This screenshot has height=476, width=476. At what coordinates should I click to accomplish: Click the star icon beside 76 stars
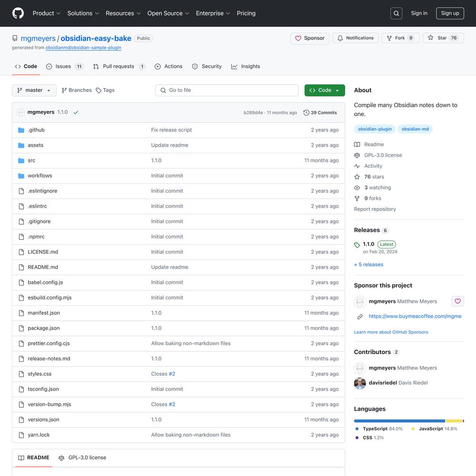tap(357, 177)
